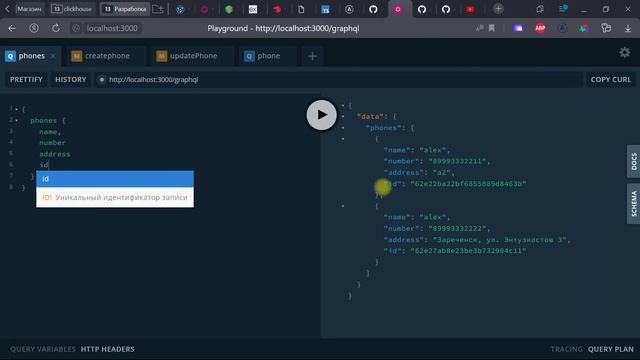Open the DOCS side panel

pos(633,161)
